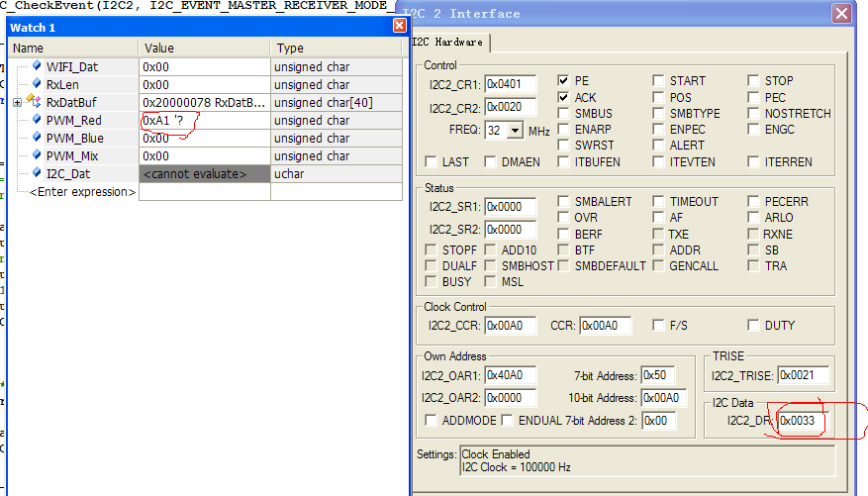Click the I2C2_DR data field
868x496 pixels.
(x=802, y=421)
